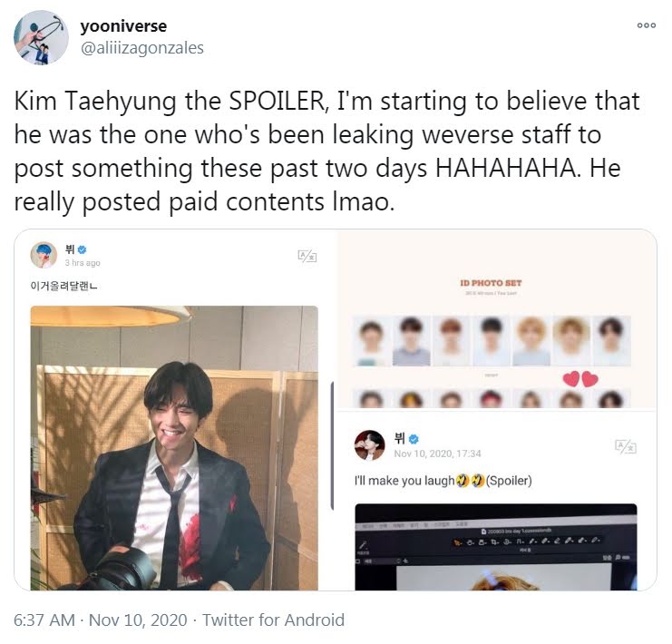
Task: Click the 3 hrs ago timestamp
Action: tap(83, 263)
